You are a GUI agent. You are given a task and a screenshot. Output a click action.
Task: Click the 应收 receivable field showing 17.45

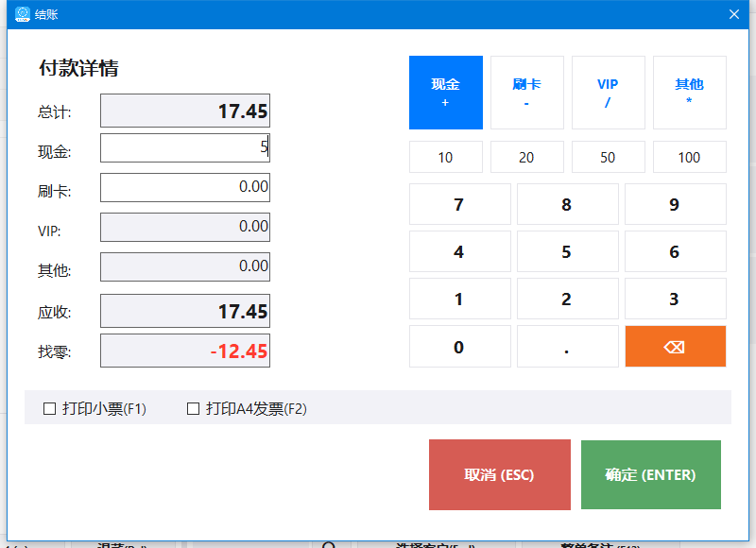185,311
